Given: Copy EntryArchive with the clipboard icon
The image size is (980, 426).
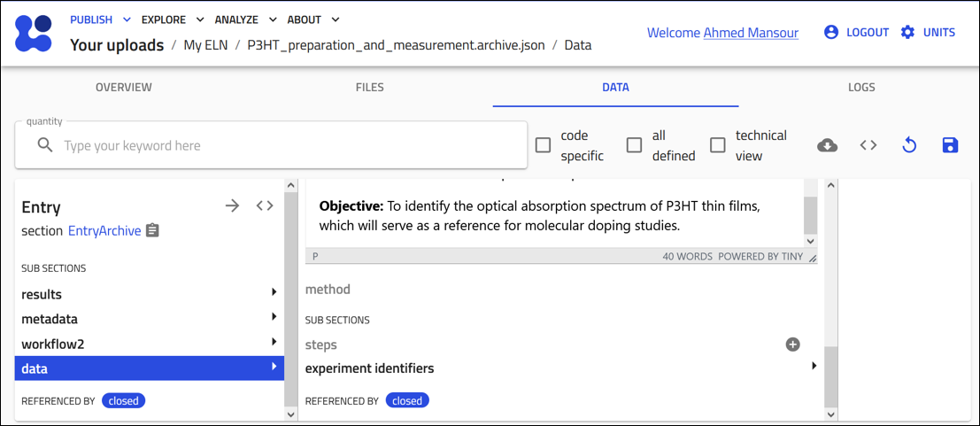Looking at the screenshot, I should (152, 230).
